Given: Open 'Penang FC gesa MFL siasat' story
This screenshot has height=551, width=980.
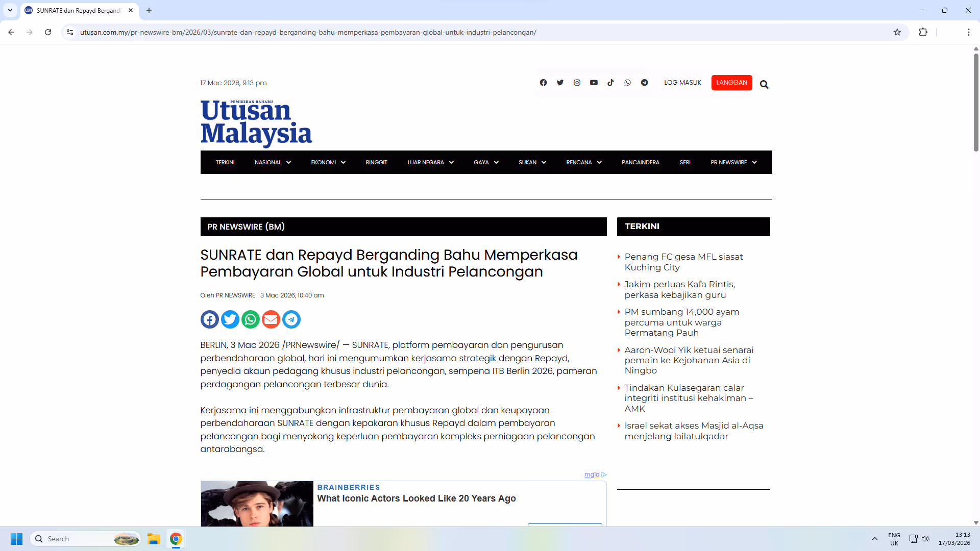Looking at the screenshot, I should click(683, 262).
